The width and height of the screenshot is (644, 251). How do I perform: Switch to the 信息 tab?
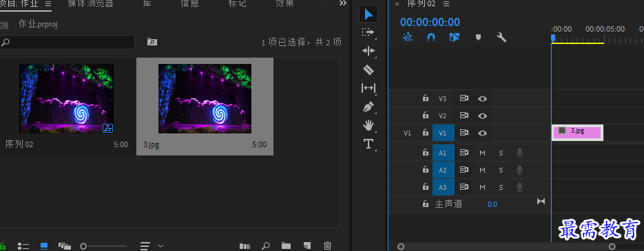(189, 3)
